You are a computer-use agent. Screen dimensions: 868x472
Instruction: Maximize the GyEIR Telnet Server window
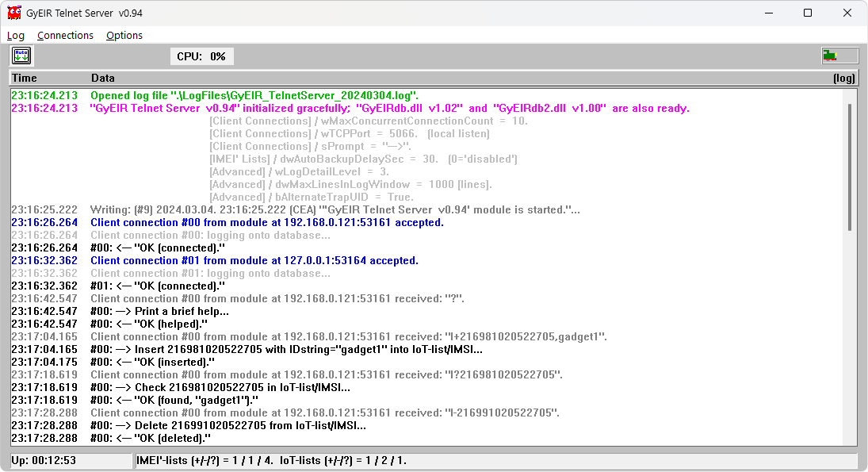(808, 13)
